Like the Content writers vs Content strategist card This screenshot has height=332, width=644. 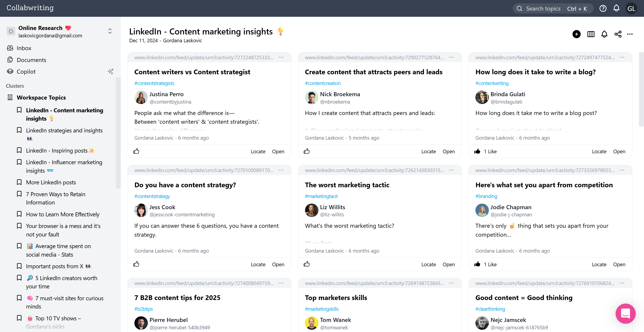pos(136,151)
